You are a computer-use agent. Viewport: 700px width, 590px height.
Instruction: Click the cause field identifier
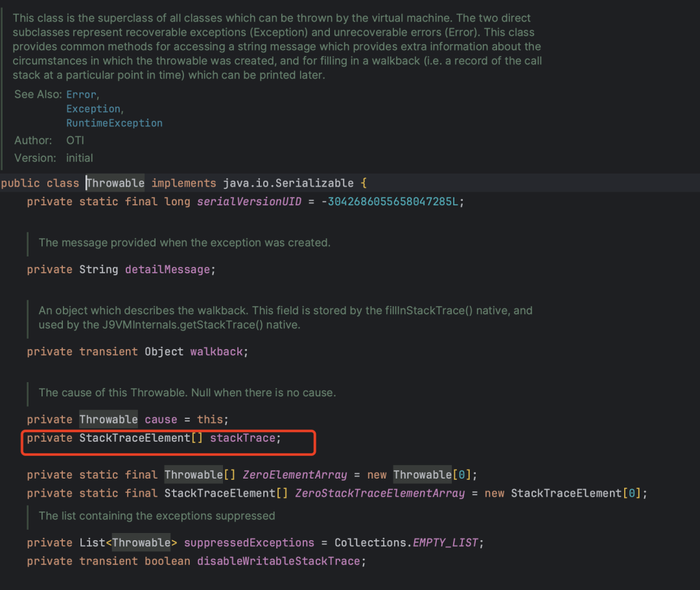point(161,420)
